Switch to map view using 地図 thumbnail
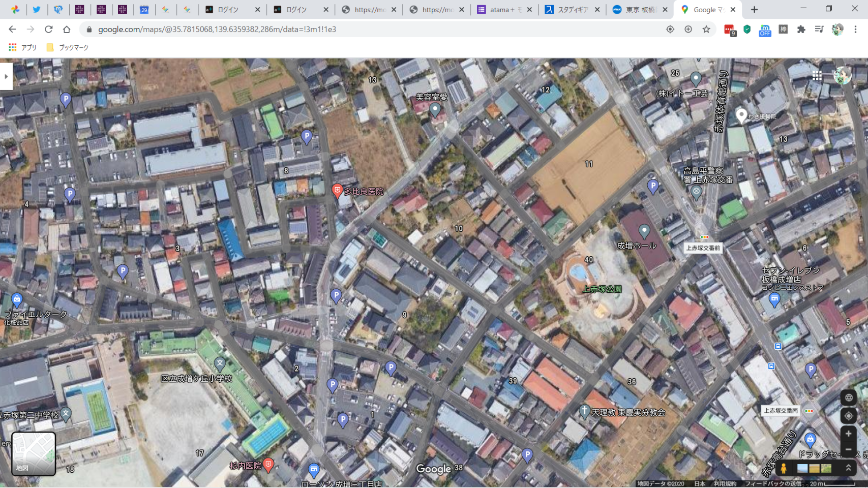868x488 pixels. point(34,453)
